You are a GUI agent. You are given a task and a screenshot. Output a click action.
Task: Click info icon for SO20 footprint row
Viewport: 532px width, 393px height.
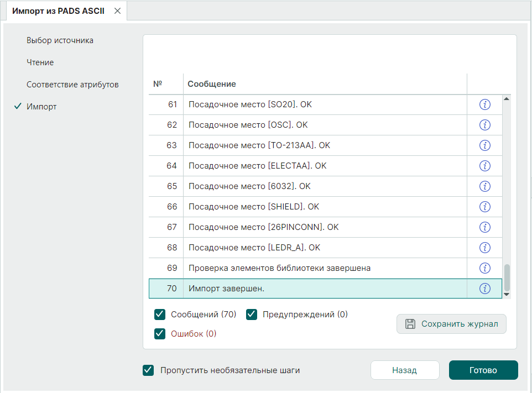click(x=484, y=104)
